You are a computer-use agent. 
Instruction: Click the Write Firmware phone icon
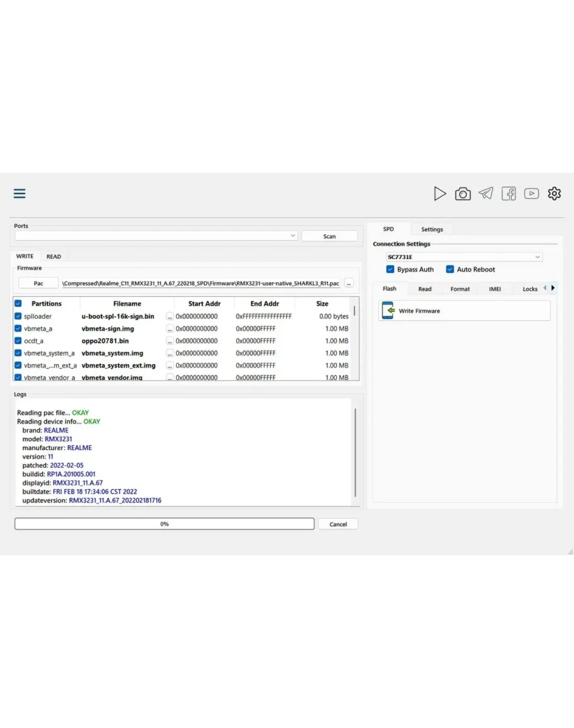[388, 311]
